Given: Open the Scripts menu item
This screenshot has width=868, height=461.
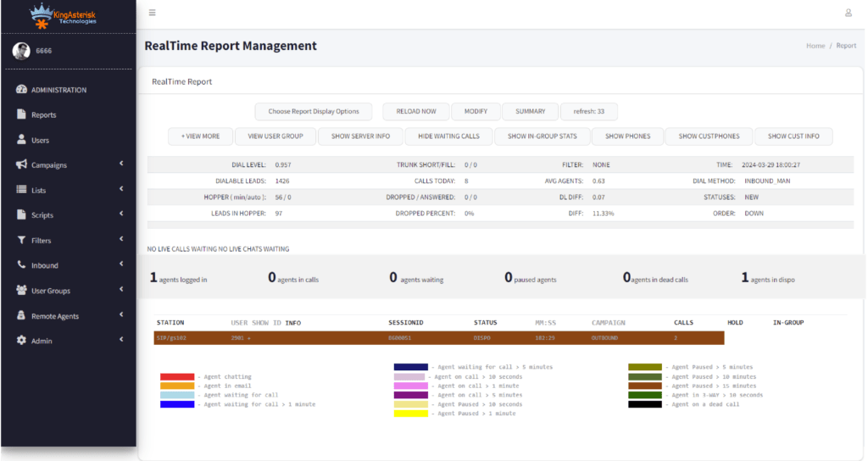Looking at the screenshot, I should tap(42, 215).
